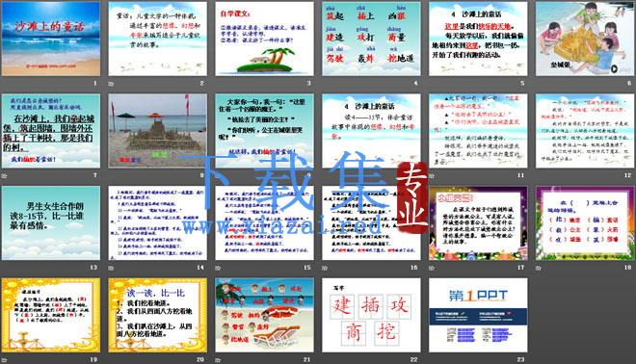Select the title slide thumbnail with red beach title
636x364 pixels.
pos(51,39)
